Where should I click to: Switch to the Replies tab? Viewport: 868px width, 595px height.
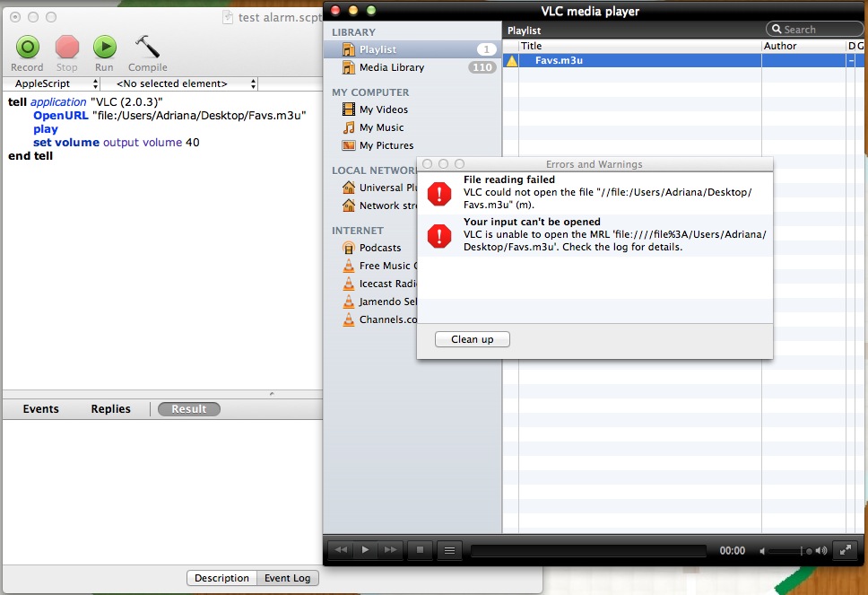(110, 409)
